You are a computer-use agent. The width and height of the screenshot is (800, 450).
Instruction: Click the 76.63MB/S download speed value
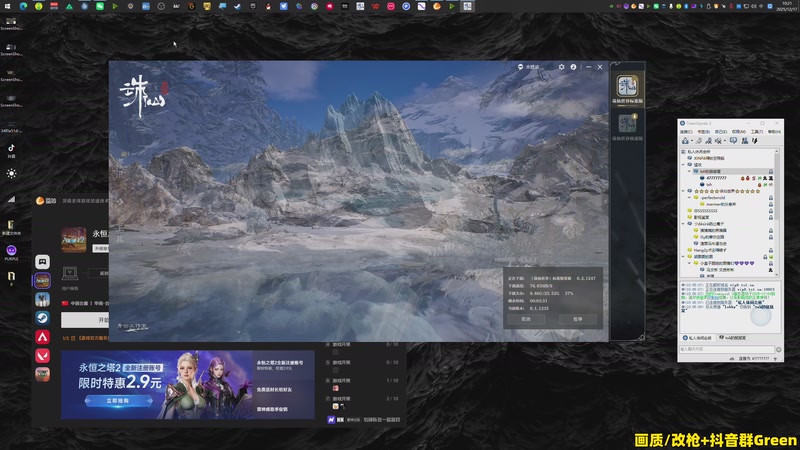click(541, 286)
